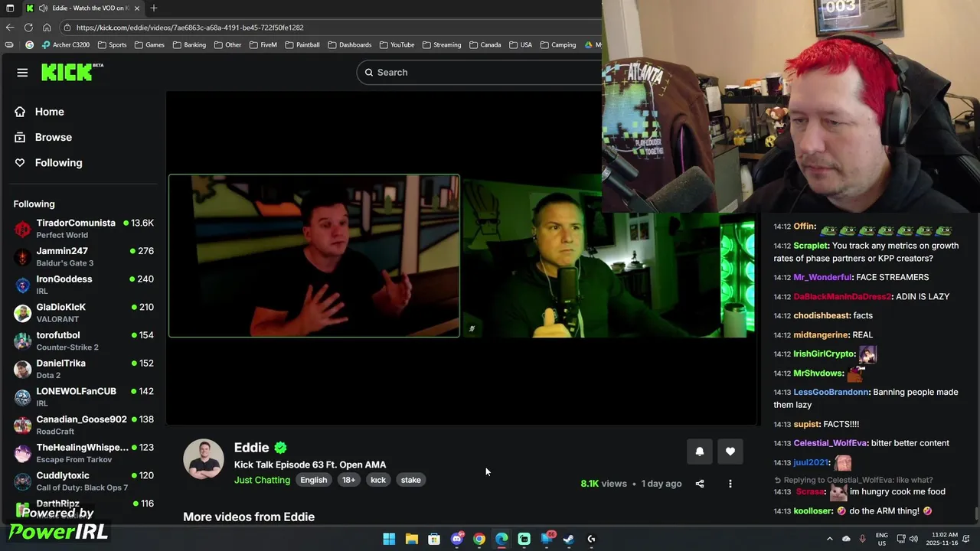The height and width of the screenshot is (551, 980).
Task: Select the 18+ tag
Action: click(x=348, y=480)
